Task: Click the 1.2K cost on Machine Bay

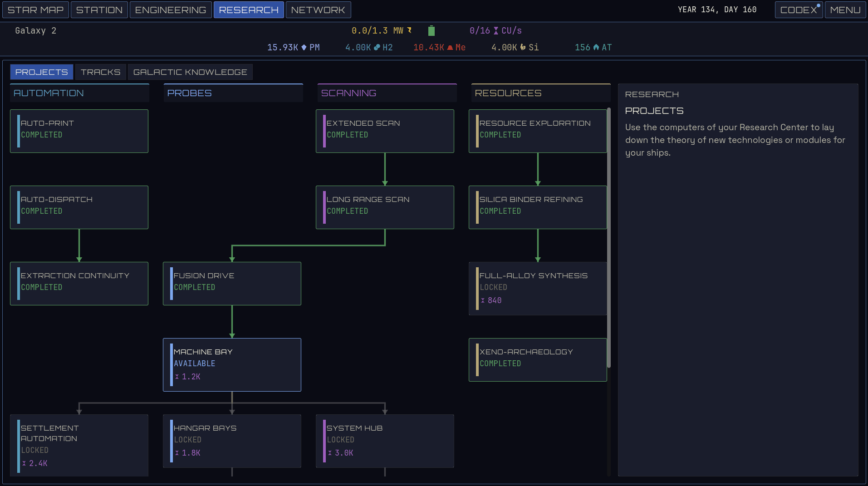Action: [191, 377]
